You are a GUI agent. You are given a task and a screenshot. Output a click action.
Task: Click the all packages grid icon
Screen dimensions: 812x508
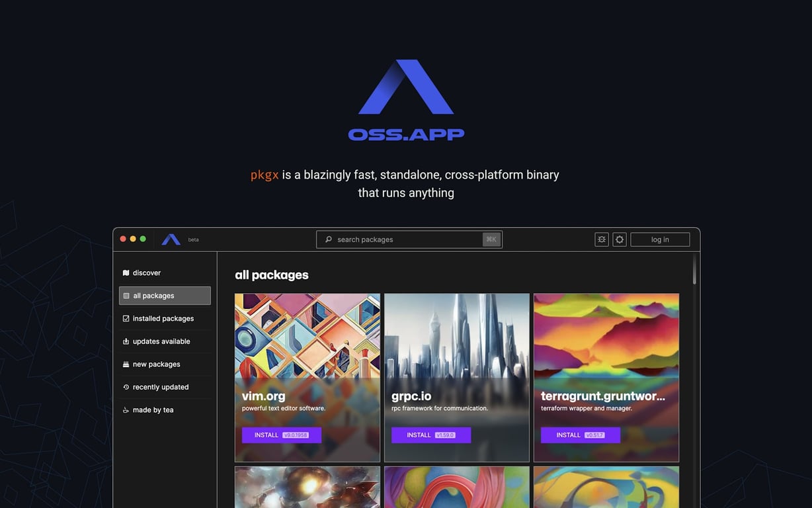coord(126,296)
